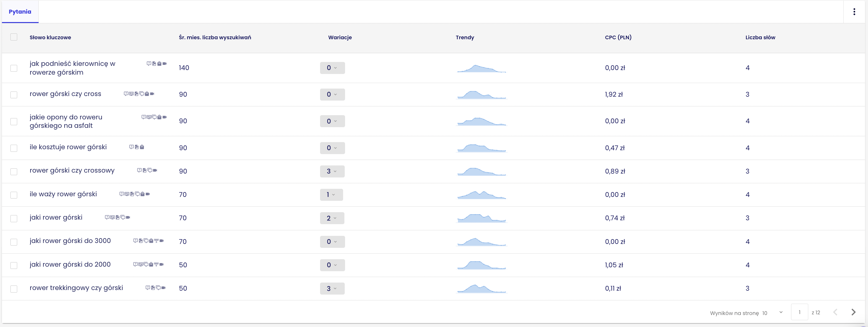The width and height of the screenshot is (868, 327).
Task: Click news panel icon in 'rower górski czy cross' row
Action: click(x=131, y=94)
